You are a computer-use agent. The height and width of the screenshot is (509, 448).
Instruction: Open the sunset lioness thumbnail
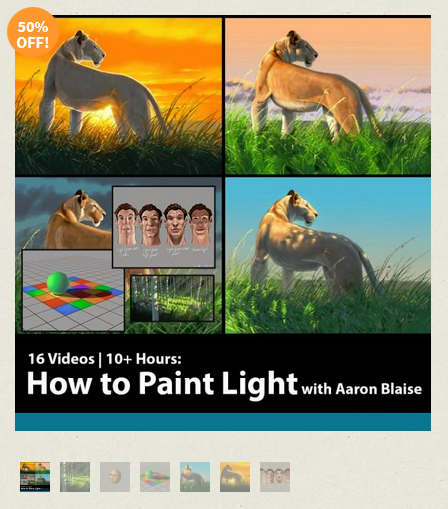coord(235,477)
